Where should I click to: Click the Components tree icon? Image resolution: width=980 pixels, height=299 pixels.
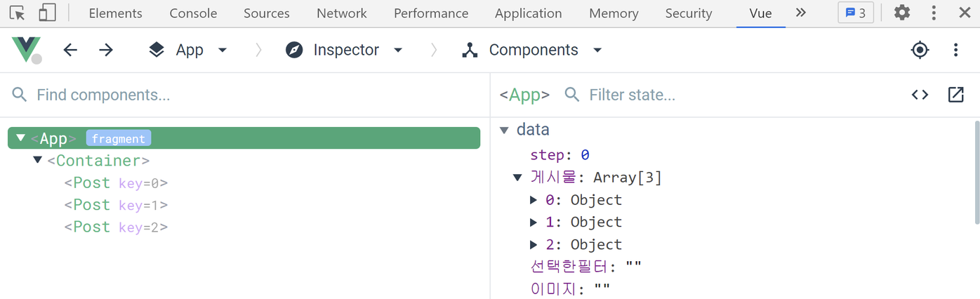(470, 50)
